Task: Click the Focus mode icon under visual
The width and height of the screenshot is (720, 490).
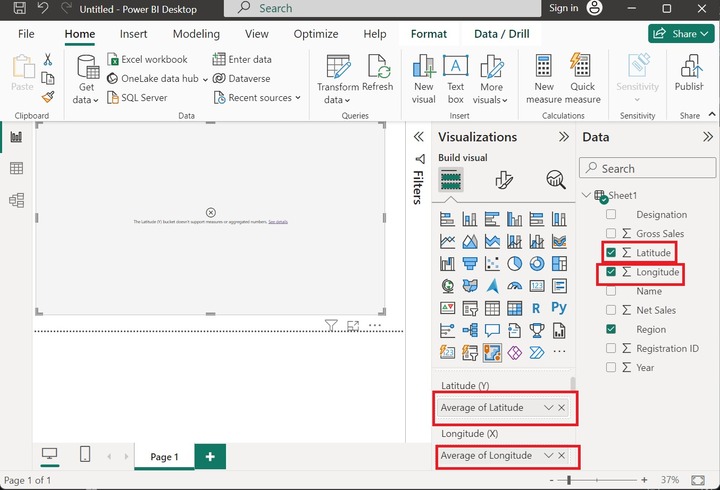Action: coord(353,326)
